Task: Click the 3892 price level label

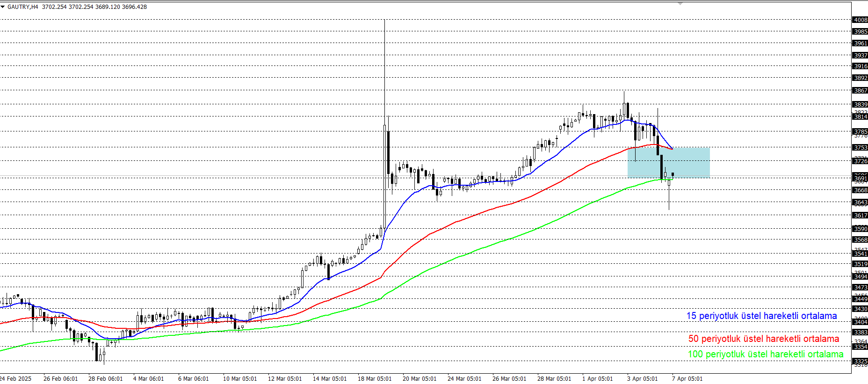Action: (860, 78)
